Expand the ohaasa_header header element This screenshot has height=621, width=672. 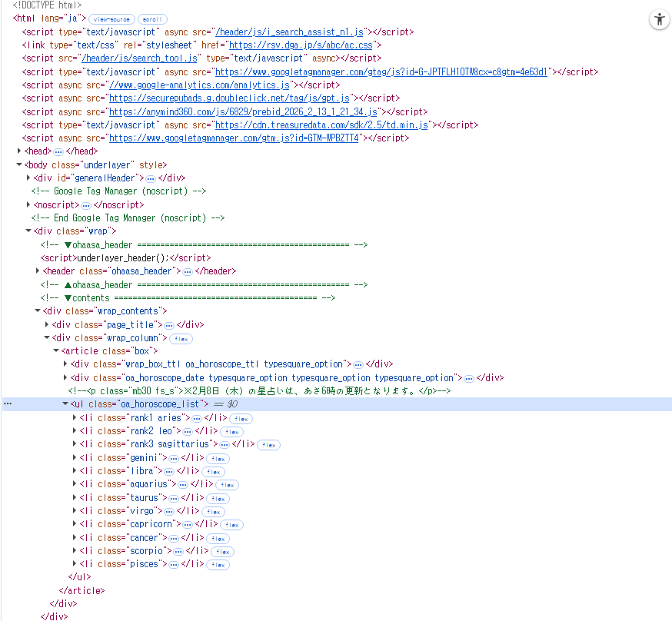pyautogui.click(x=38, y=271)
